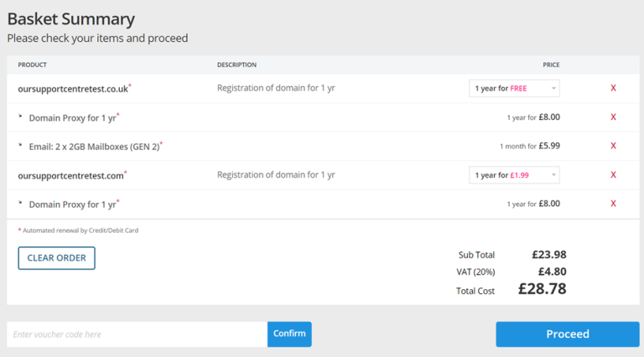The height and width of the screenshot is (357, 644).
Task: Select the oursupportcentretest.co.uk product name
Action: (73, 89)
